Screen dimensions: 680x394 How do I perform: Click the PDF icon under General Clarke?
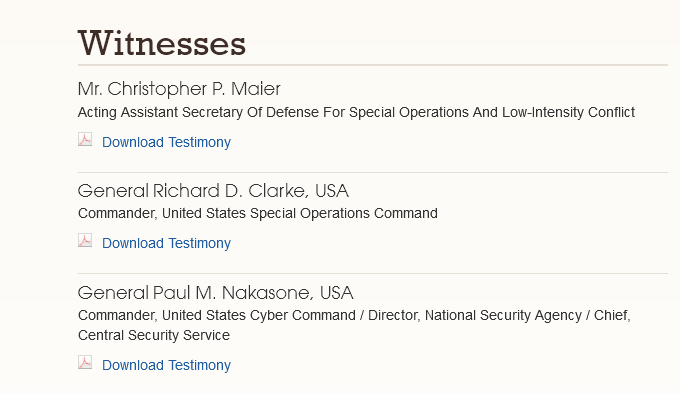pyautogui.click(x=85, y=241)
